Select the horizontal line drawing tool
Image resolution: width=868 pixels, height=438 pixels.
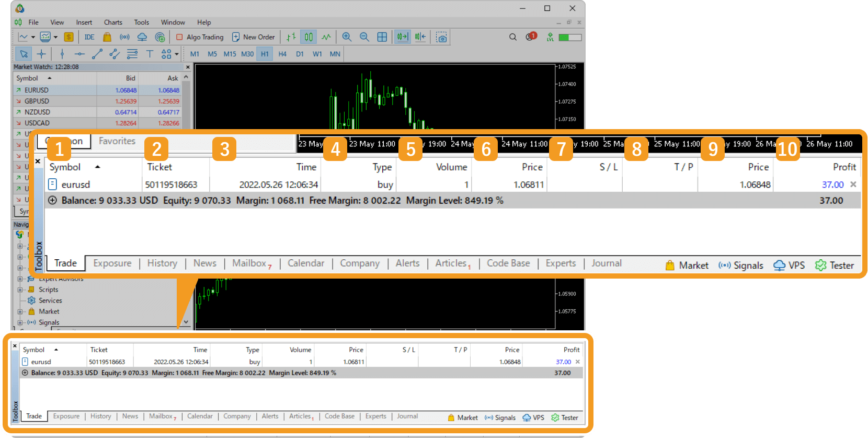coord(79,54)
